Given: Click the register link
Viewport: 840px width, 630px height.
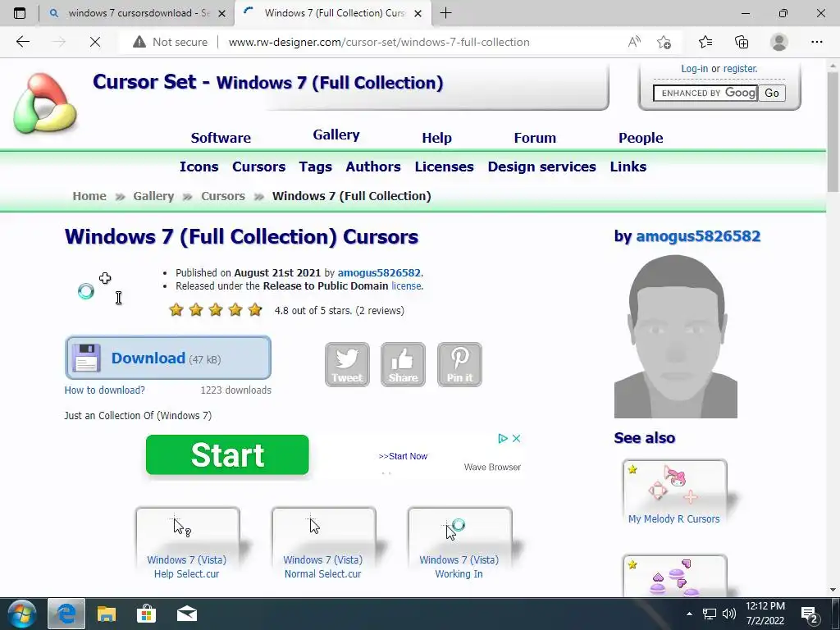Looking at the screenshot, I should [x=740, y=69].
